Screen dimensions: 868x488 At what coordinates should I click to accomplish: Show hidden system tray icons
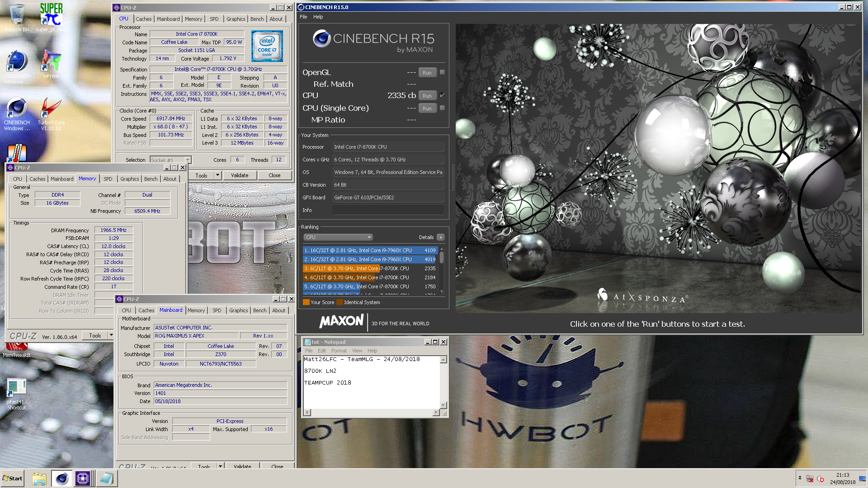point(800,479)
